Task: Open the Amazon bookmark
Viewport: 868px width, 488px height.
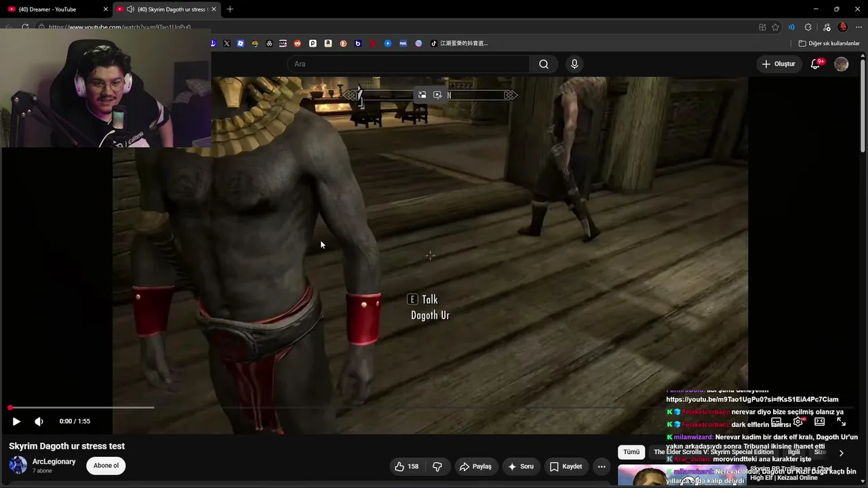Action: pyautogui.click(x=328, y=43)
